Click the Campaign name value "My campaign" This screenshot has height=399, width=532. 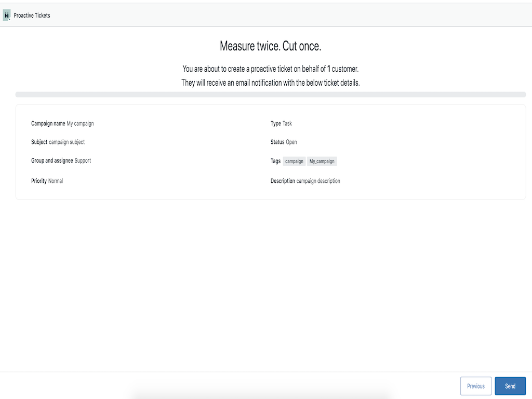tap(80, 124)
